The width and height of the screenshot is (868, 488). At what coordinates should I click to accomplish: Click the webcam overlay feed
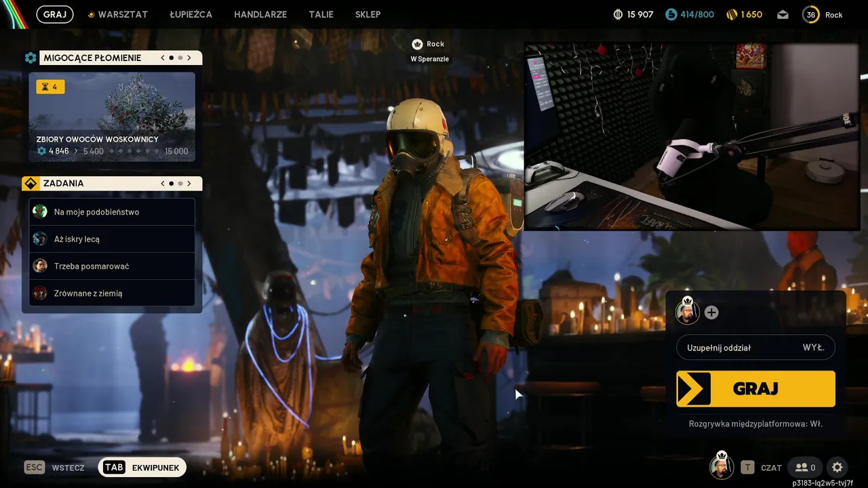point(692,136)
